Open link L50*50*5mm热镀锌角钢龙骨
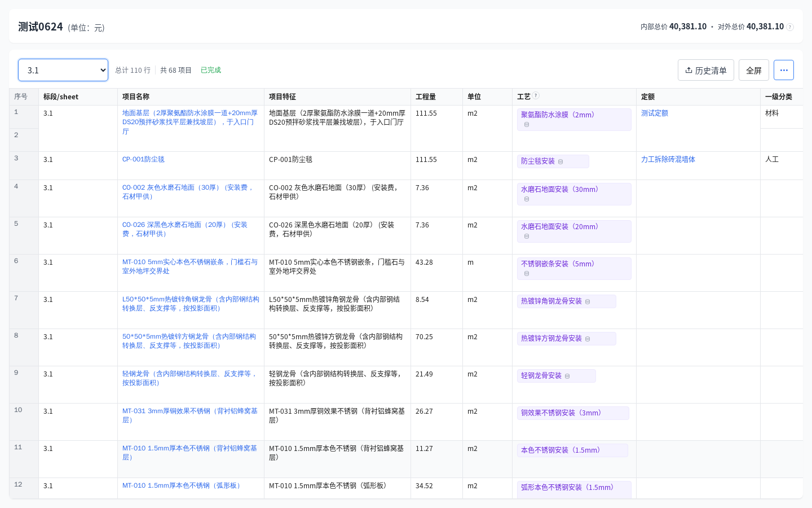812x508 pixels. (x=191, y=304)
